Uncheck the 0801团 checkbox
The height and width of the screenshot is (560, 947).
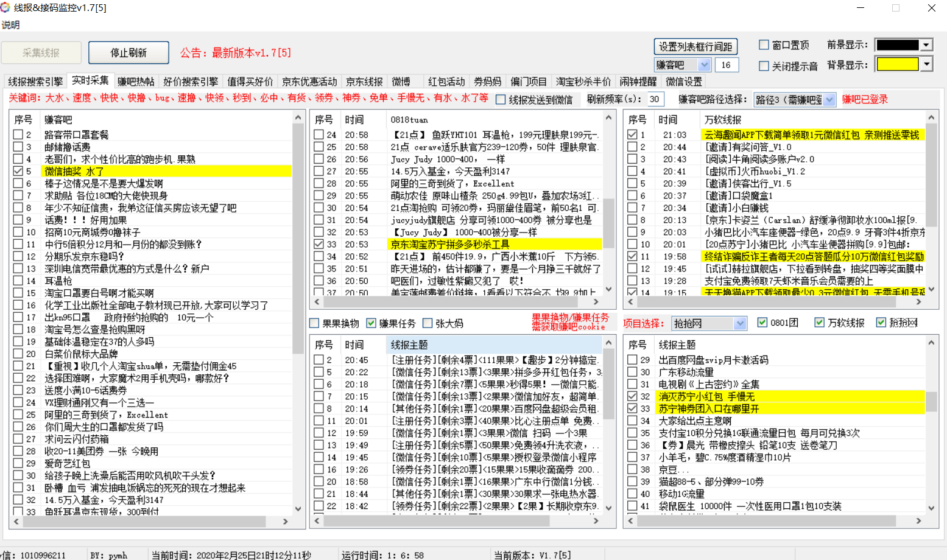click(762, 323)
